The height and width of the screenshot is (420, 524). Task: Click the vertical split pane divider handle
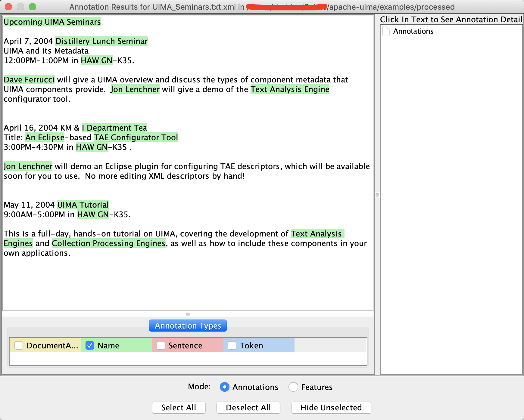pos(377,195)
